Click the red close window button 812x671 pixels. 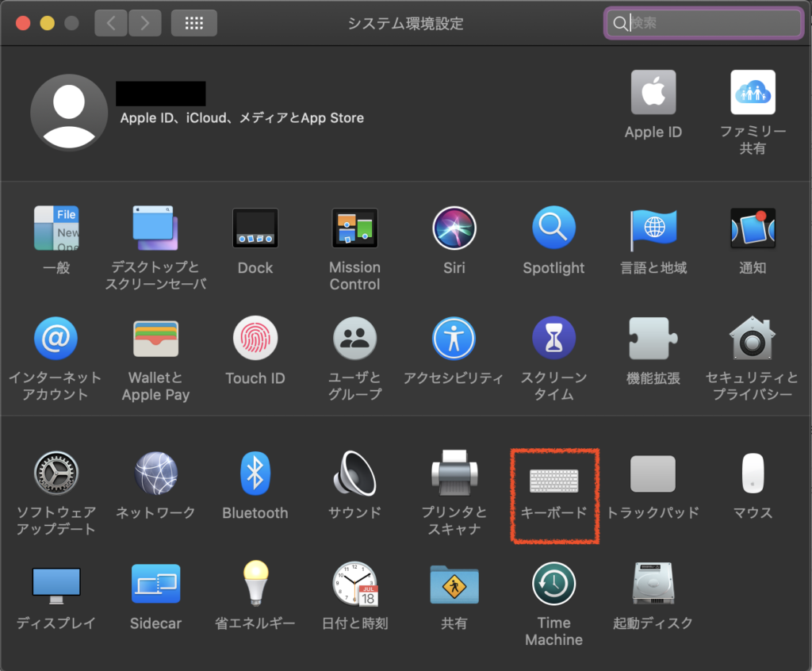point(23,23)
